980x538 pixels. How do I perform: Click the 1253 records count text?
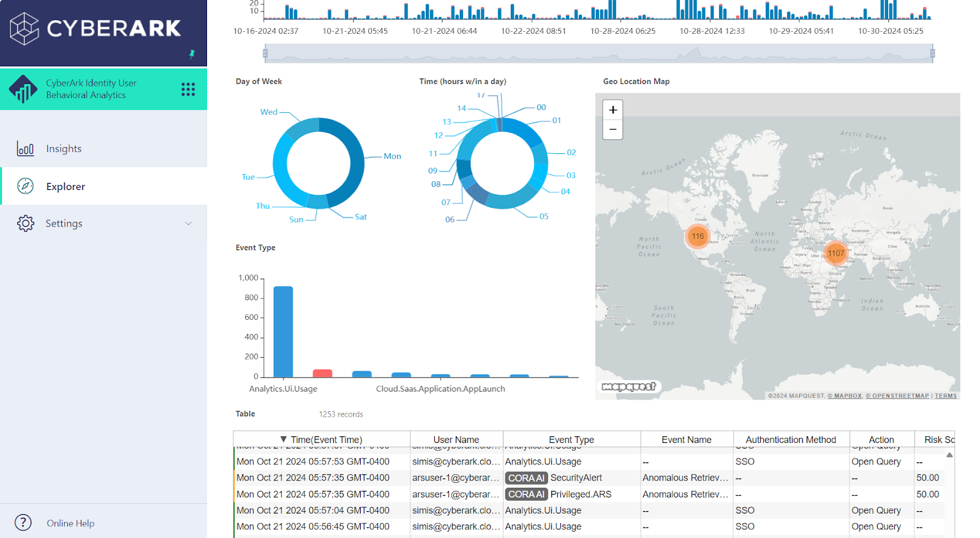click(341, 415)
